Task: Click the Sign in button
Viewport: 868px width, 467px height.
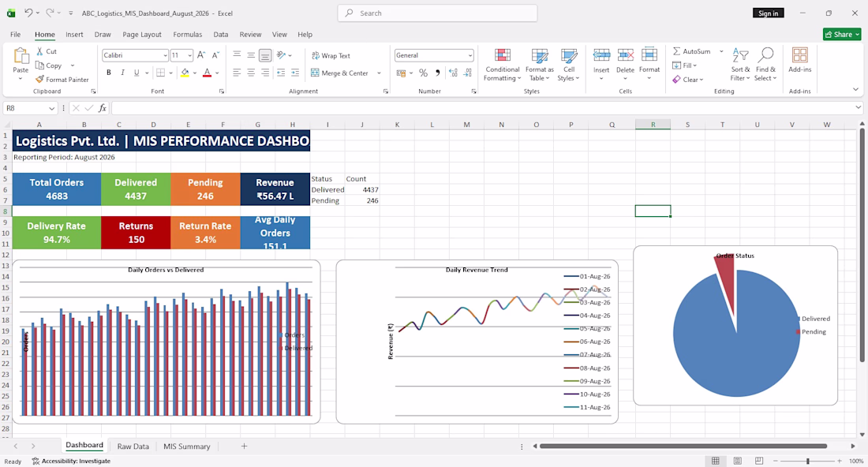Action: click(768, 13)
